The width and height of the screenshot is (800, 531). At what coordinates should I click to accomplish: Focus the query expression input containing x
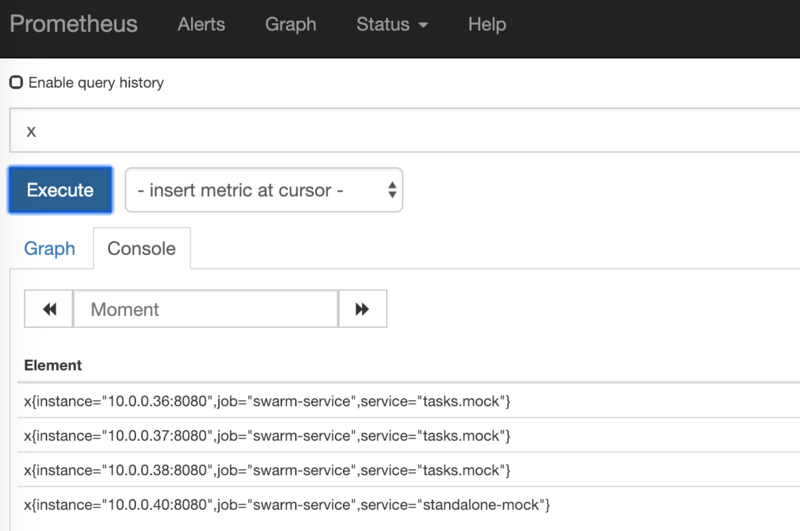click(x=405, y=131)
